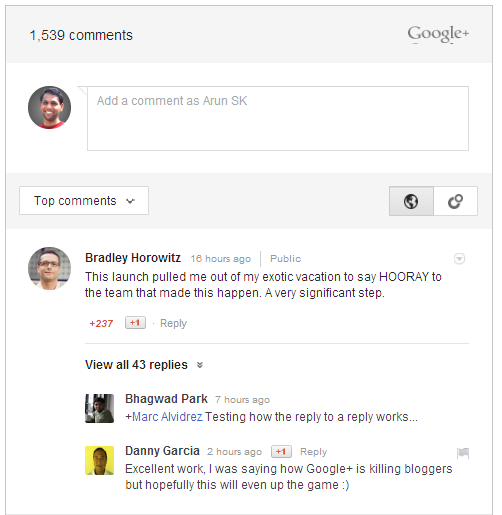Click +1 button on Danny Garcia reply
Viewport: 502px width, 515px height.
pos(281,451)
